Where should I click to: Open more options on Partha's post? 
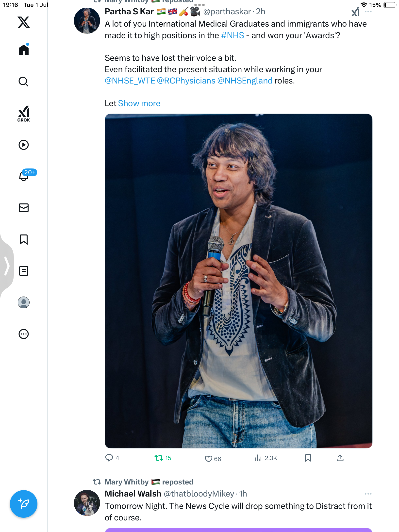click(x=368, y=12)
